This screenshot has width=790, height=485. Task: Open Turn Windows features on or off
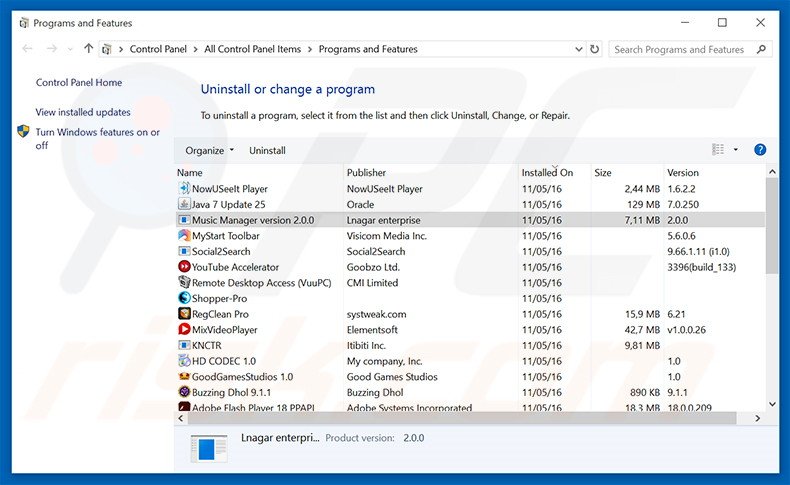98,138
